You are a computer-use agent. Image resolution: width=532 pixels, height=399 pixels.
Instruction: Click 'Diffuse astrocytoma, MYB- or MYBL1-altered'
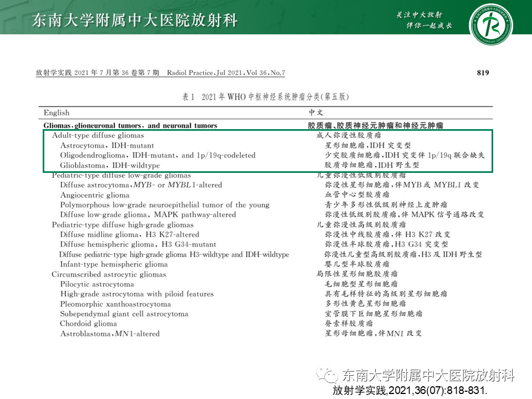141,185
